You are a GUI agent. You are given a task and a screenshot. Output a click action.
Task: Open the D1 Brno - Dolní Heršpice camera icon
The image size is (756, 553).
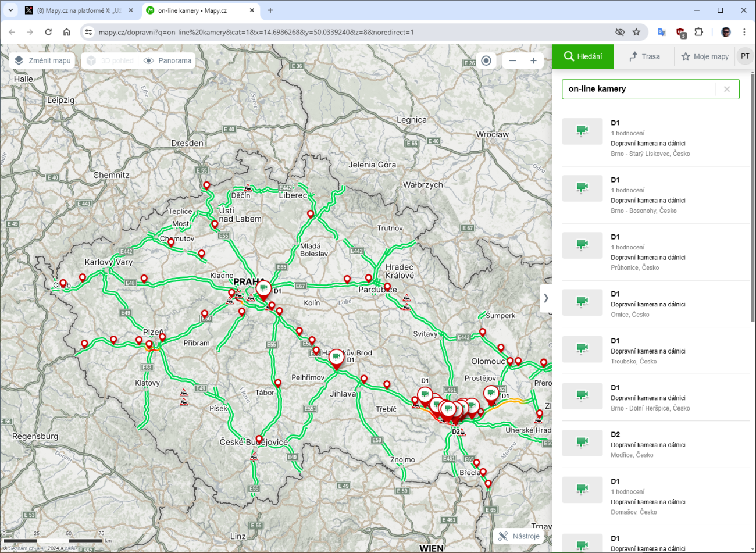[582, 395]
